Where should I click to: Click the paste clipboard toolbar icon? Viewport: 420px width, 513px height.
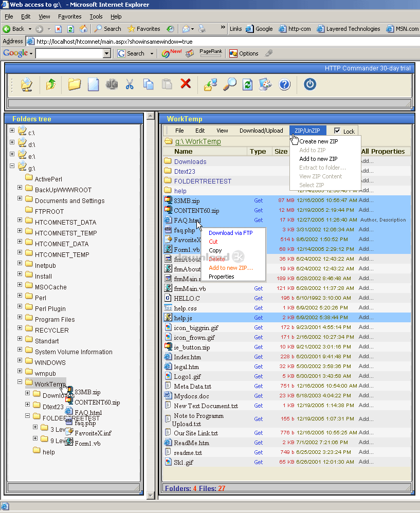pyautogui.click(x=167, y=84)
